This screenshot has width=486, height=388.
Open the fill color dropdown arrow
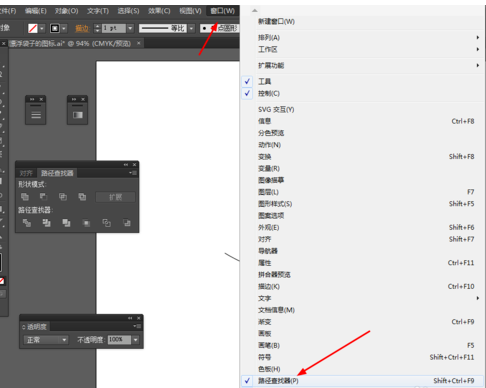42,29
